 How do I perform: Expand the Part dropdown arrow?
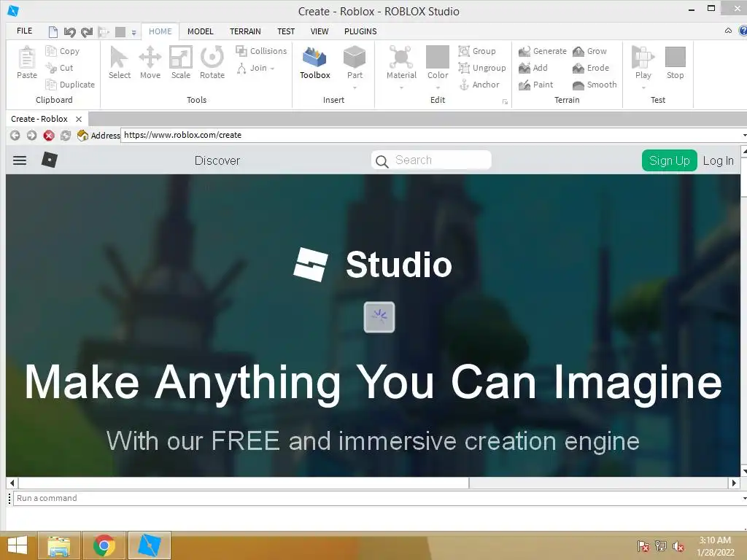pyautogui.click(x=355, y=88)
